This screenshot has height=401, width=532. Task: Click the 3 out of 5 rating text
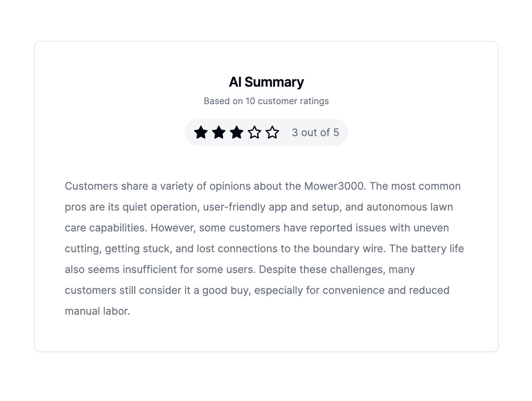click(315, 132)
